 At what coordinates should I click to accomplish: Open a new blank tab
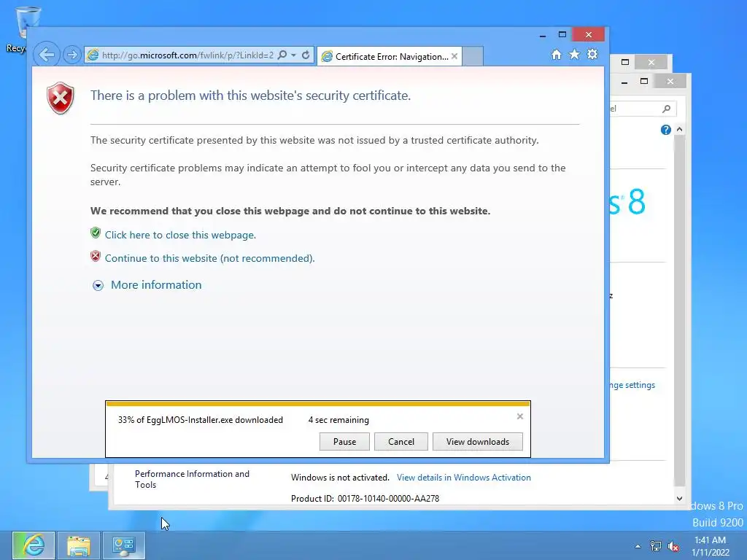[473, 56]
